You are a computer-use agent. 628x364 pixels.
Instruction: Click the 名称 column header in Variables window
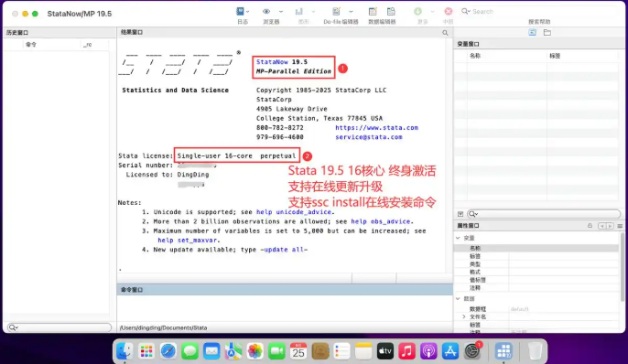coord(474,56)
